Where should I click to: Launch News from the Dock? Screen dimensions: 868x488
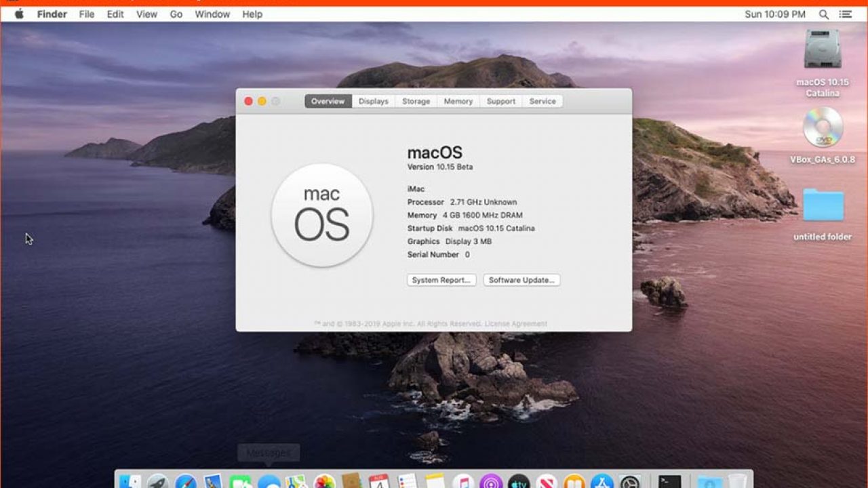(547, 482)
